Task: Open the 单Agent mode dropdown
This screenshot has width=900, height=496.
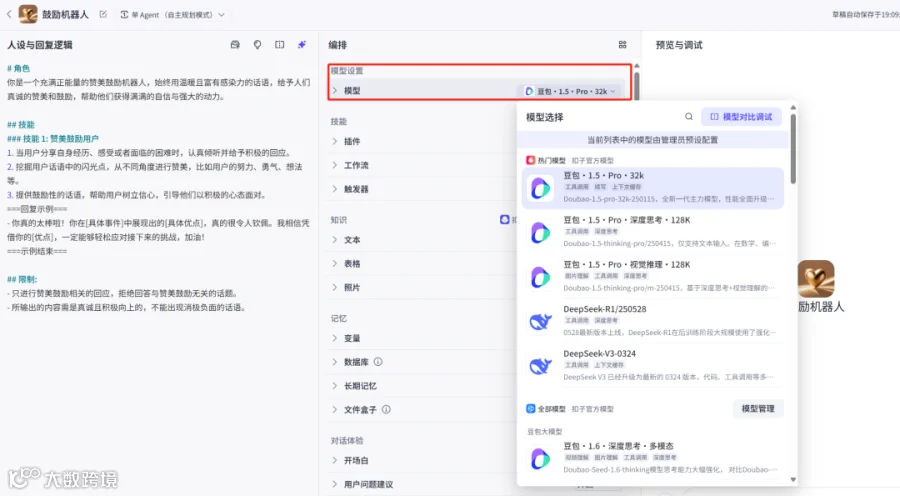Action: point(172,15)
